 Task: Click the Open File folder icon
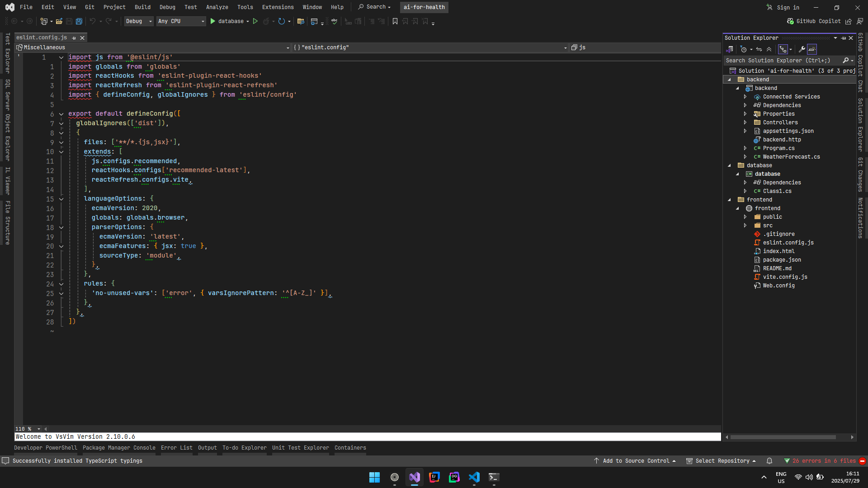59,21
